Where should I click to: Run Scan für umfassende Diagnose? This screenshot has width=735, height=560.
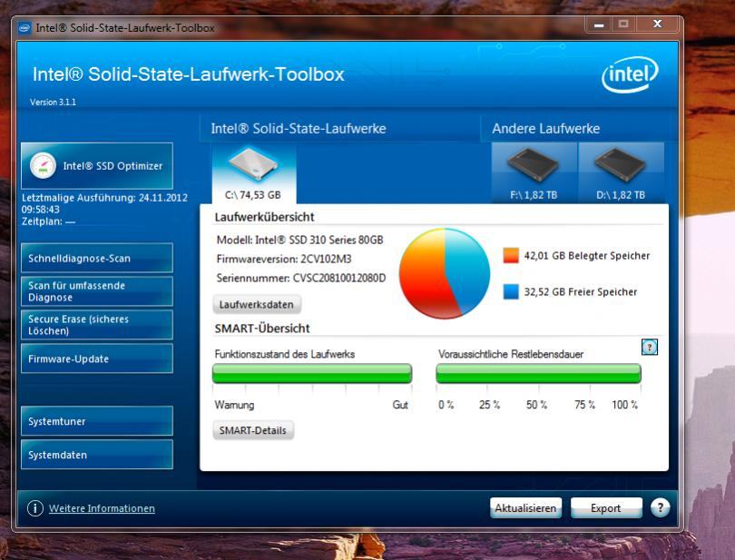[x=97, y=291]
